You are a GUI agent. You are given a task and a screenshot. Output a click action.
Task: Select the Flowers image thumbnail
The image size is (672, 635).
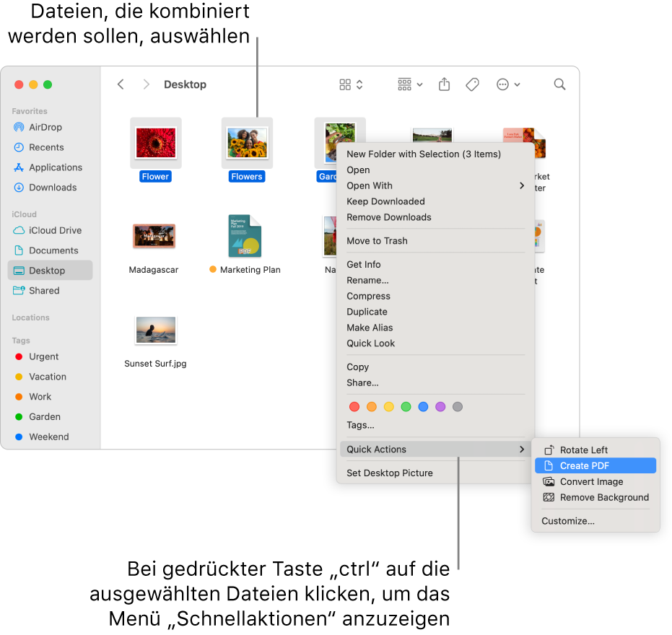[248, 143]
